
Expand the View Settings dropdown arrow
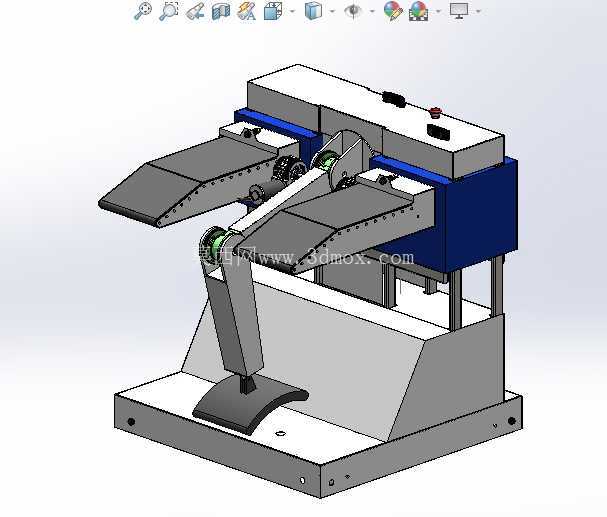coord(479,11)
